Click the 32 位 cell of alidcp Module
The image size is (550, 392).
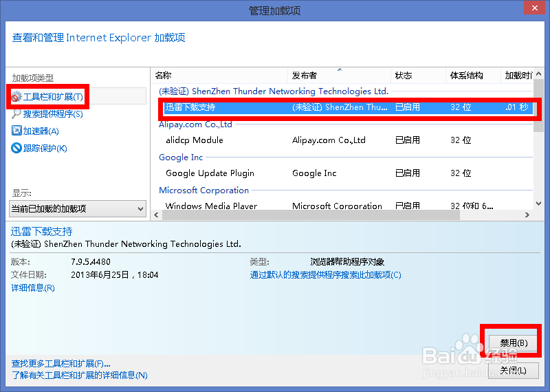461,140
